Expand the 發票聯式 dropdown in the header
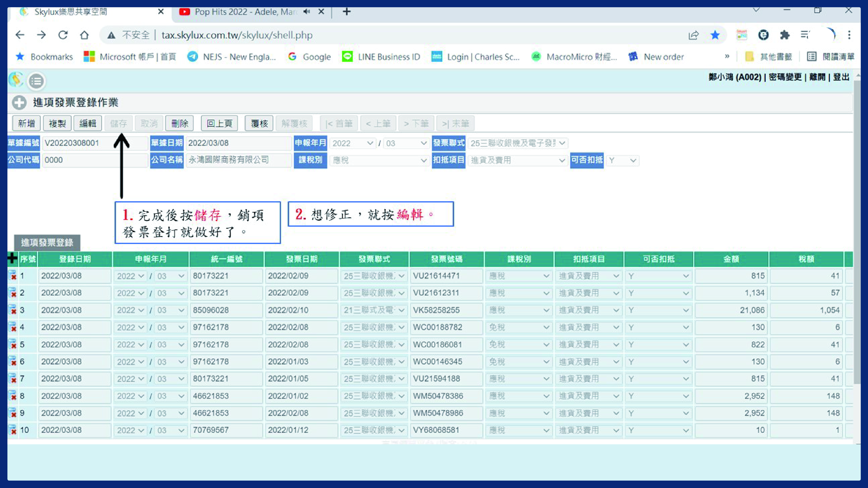Image resolution: width=868 pixels, height=488 pixels. click(517, 143)
